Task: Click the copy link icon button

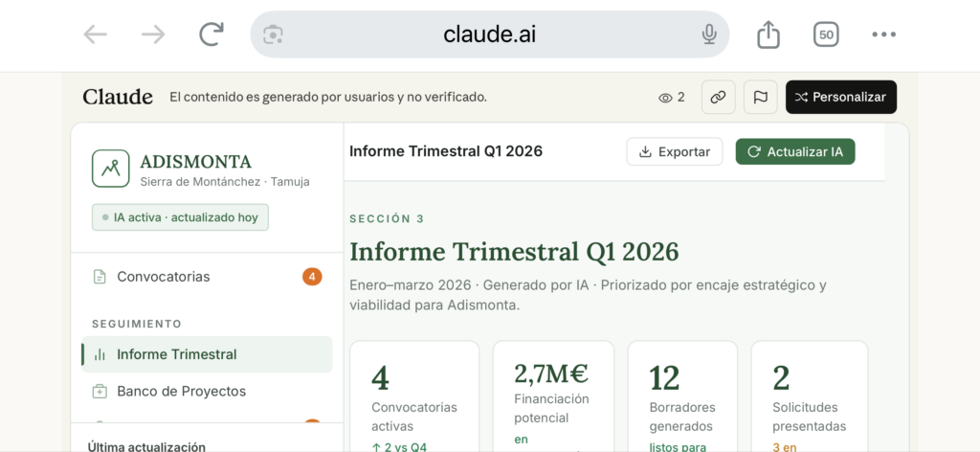Action: pyautogui.click(x=718, y=97)
